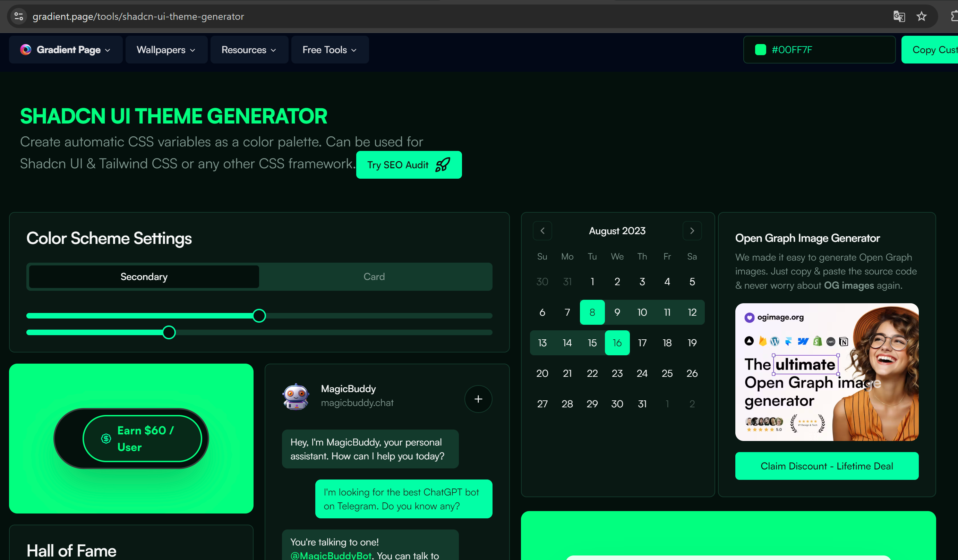Open the Free Tools dropdown

point(329,49)
